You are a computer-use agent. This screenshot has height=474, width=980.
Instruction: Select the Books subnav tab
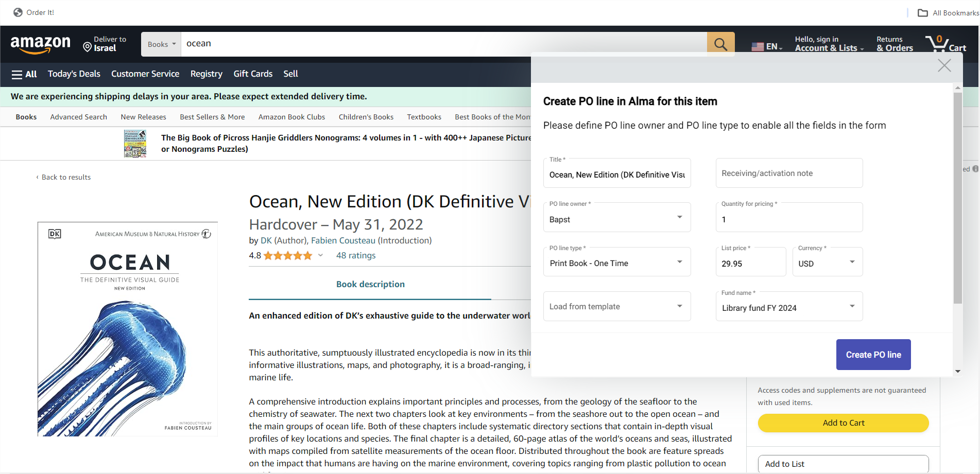(x=26, y=117)
